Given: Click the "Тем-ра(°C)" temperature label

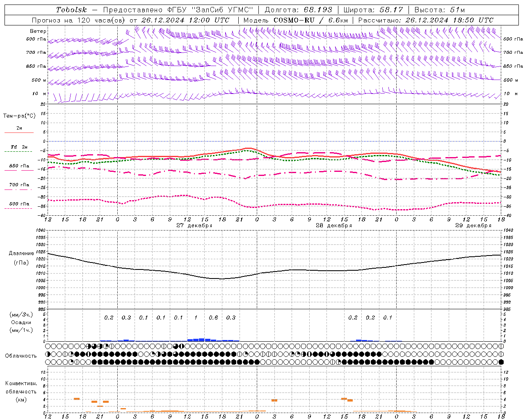Looking at the screenshot, I should tap(19, 116).
